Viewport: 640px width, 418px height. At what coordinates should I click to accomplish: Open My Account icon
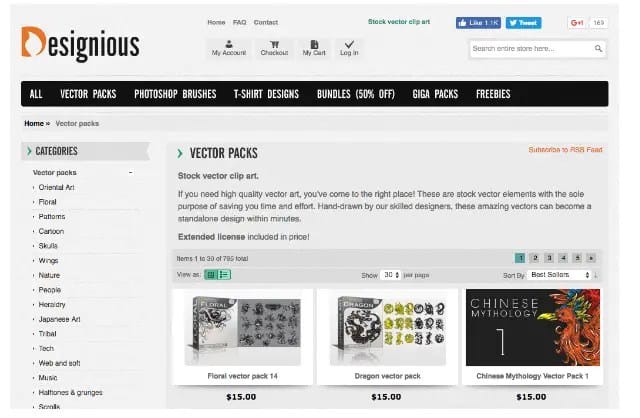[229, 44]
